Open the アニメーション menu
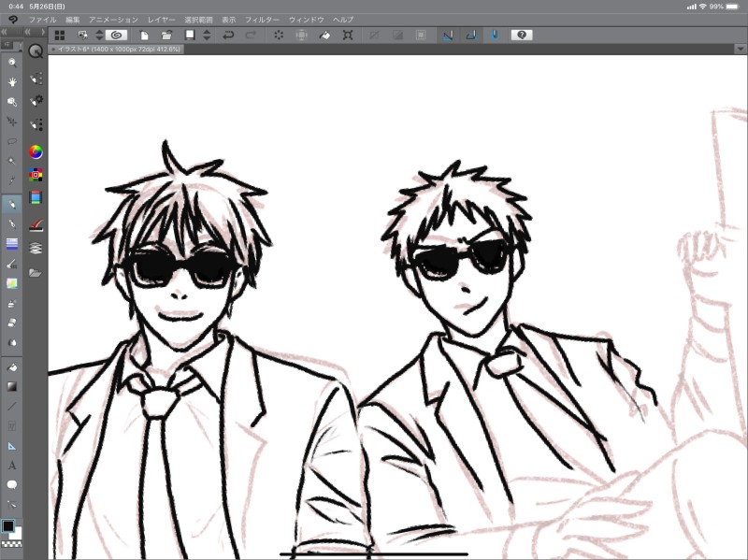The image size is (748, 560). [x=113, y=20]
